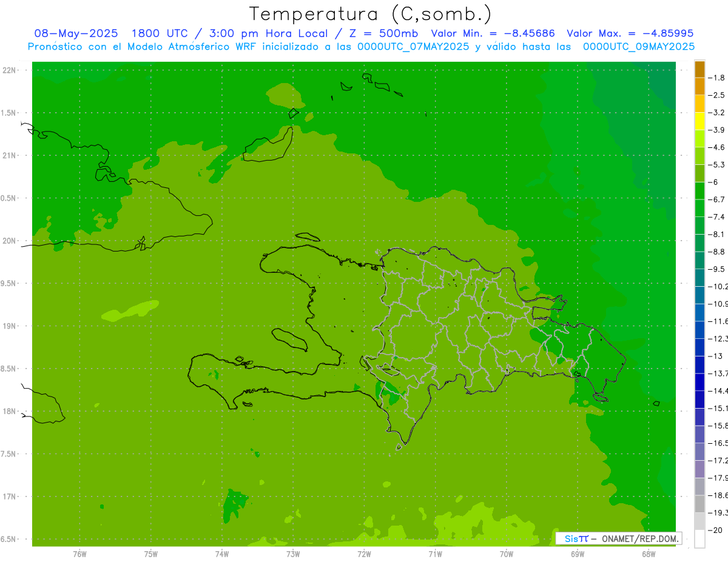The image size is (728, 562).
Task: Click the '22N' latitude label
Action: coord(9,70)
